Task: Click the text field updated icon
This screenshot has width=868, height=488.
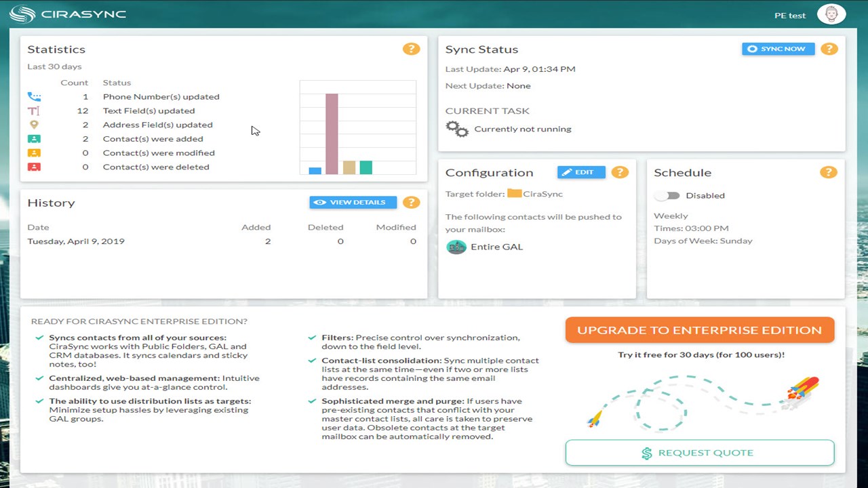Action: [x=34, y=111]
